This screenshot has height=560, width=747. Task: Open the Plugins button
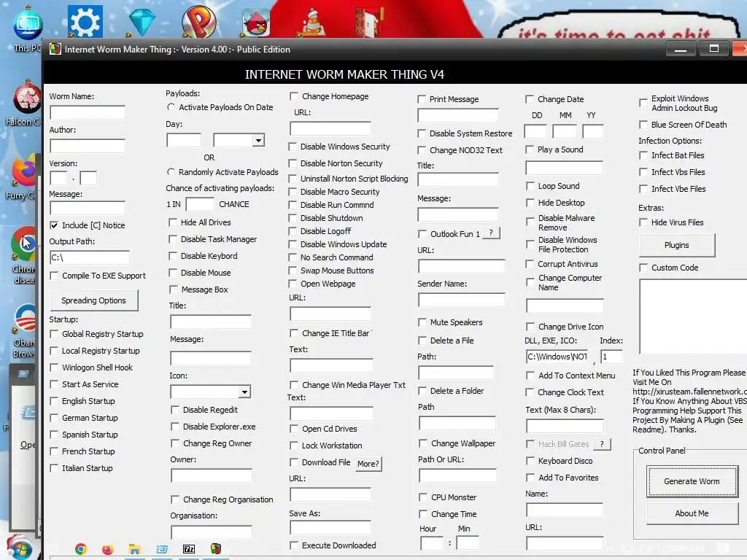676,245
